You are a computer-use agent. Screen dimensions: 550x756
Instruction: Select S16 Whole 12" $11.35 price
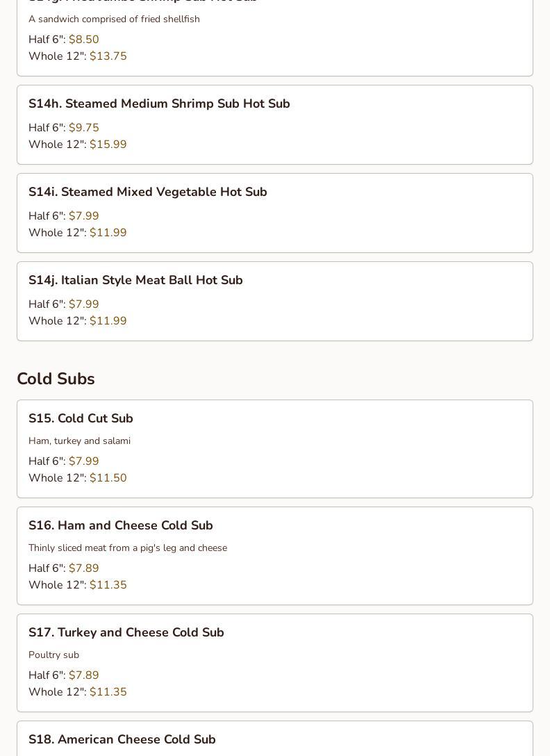[x=108, y=585]
